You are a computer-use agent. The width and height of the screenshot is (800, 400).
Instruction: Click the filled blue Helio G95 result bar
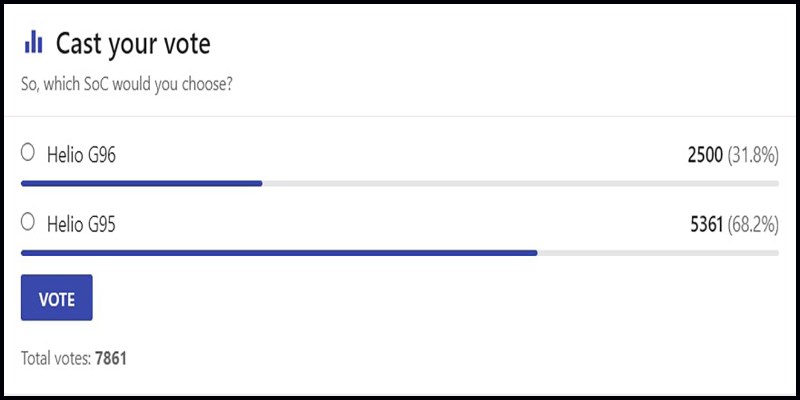[x=279, y=253]
